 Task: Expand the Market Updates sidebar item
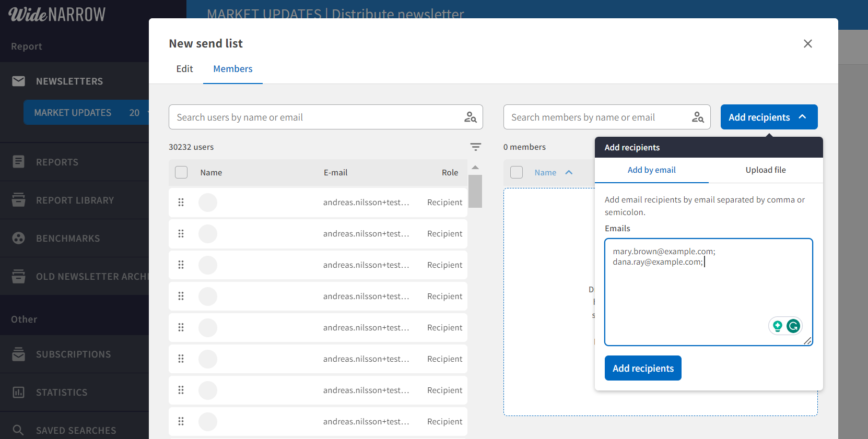pyautogui.click(x=86, y=112)
